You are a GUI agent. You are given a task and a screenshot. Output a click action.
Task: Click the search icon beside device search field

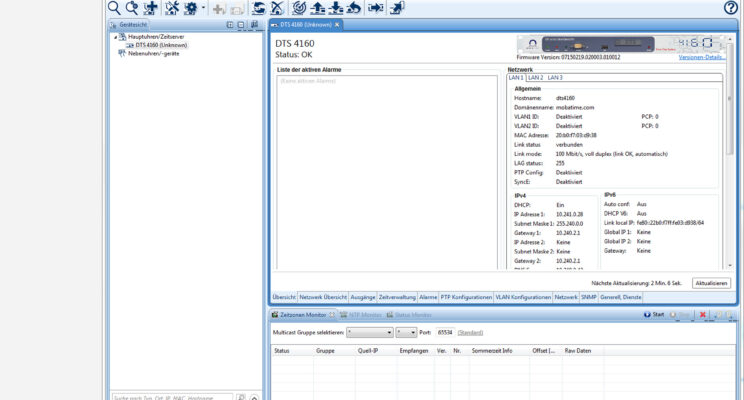pos(241,397)
